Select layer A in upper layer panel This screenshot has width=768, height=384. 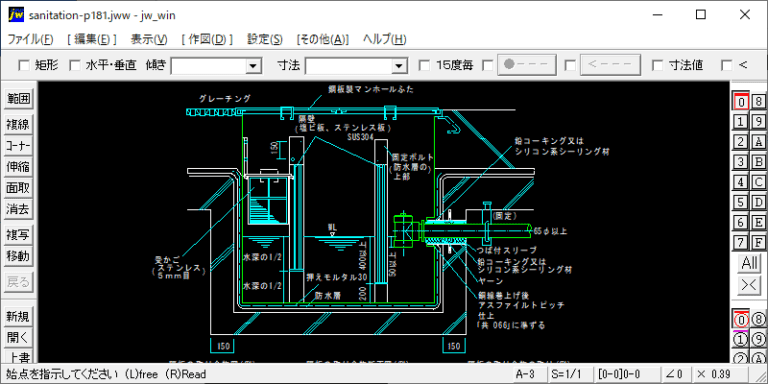tap(759, 142)
